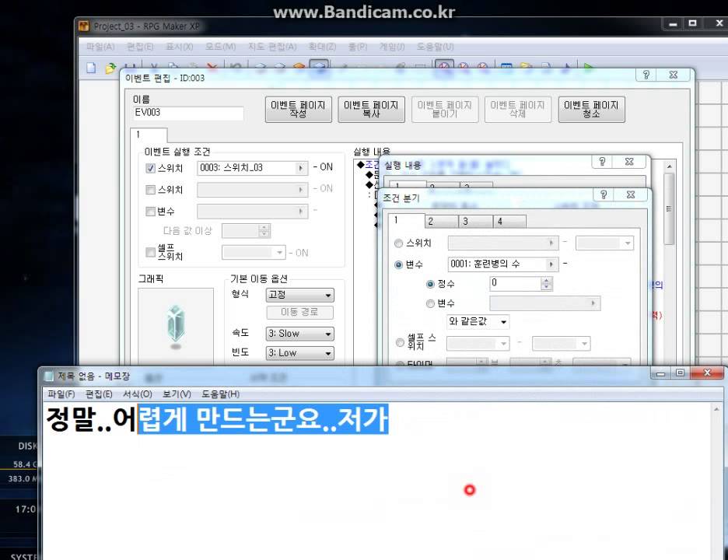Open the 형식 고정 movement type dropdown

(x=300, y=295)
